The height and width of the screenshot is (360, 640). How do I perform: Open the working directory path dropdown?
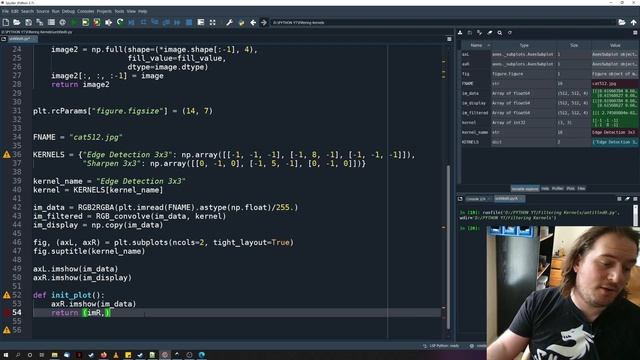443,22
